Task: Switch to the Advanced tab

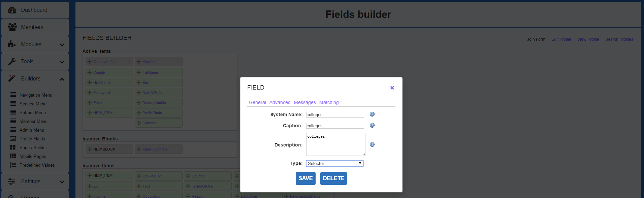Action: click(280, 102)
